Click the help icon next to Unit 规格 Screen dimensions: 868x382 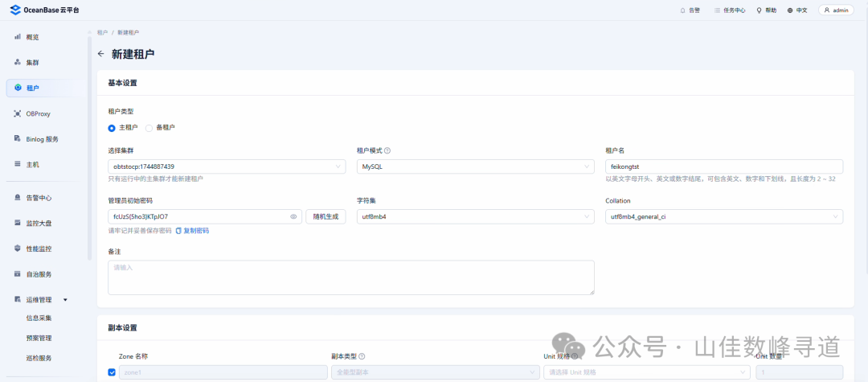pos(575,356)
